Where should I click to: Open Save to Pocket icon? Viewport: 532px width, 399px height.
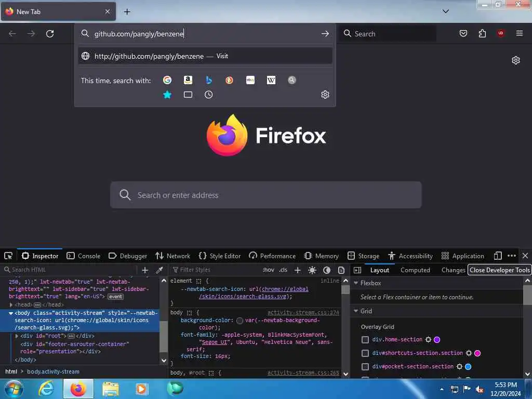coord(463,33)
